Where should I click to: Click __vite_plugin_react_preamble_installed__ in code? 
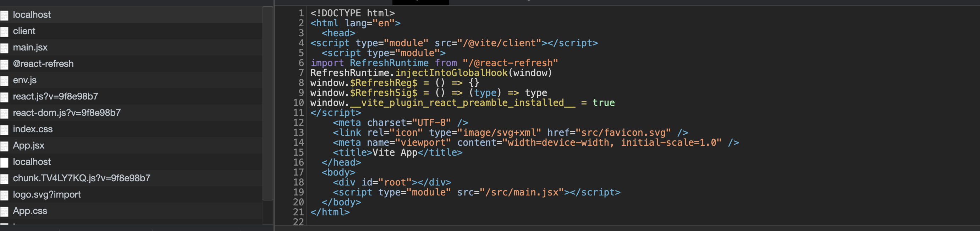pyautogui.click(x=463, y=103)
